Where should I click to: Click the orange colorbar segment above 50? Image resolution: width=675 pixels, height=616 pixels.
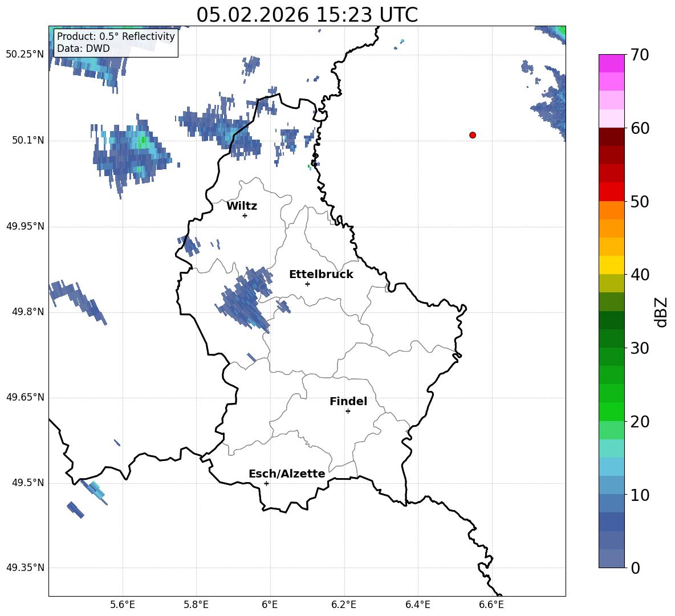pos(611,210)
